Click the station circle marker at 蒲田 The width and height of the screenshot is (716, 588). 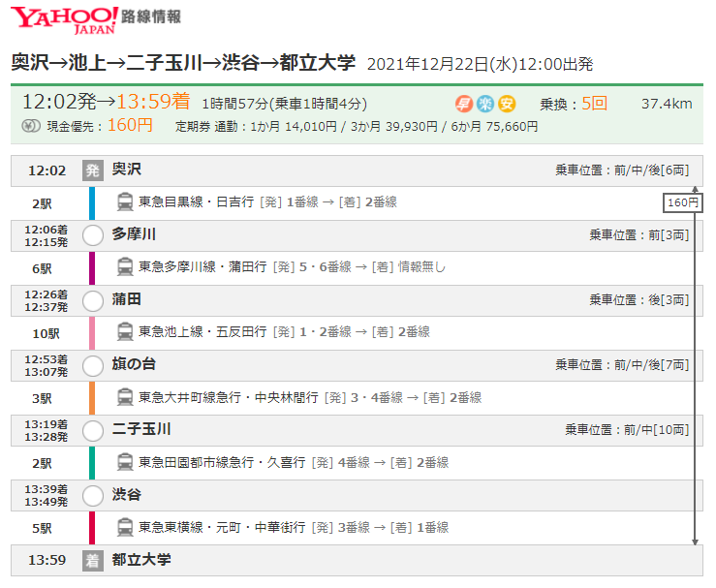pyautogui.click(x=93, y=301)
